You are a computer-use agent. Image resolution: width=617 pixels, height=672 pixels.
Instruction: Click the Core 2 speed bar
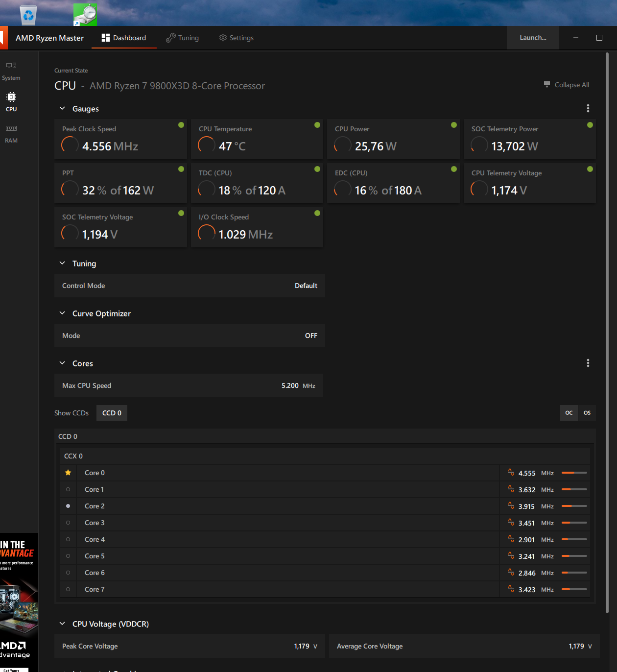coord(574,506)
